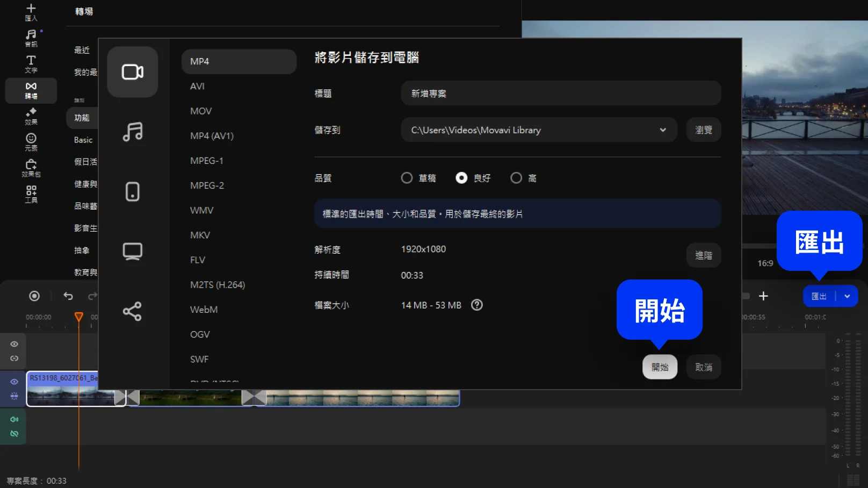Select the video export category icon
868x488 pixels.
tap(132, 72)
